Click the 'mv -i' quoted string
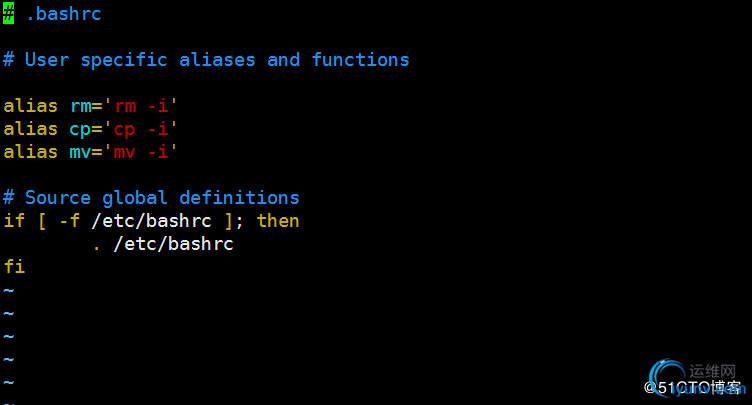This screenshot has height=405, width=752. 141,152
